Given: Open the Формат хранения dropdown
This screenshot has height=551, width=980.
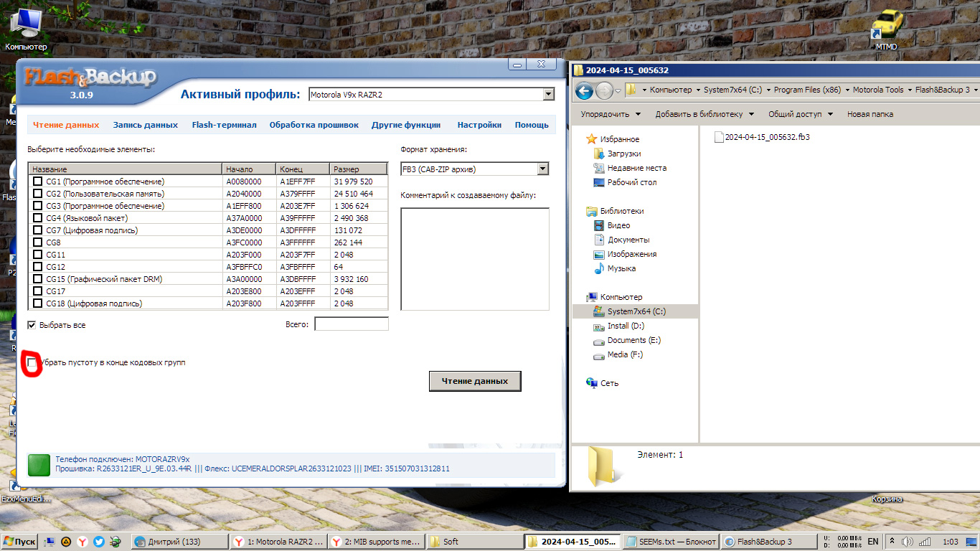Looking at the screenshot, I should point(542,169).
